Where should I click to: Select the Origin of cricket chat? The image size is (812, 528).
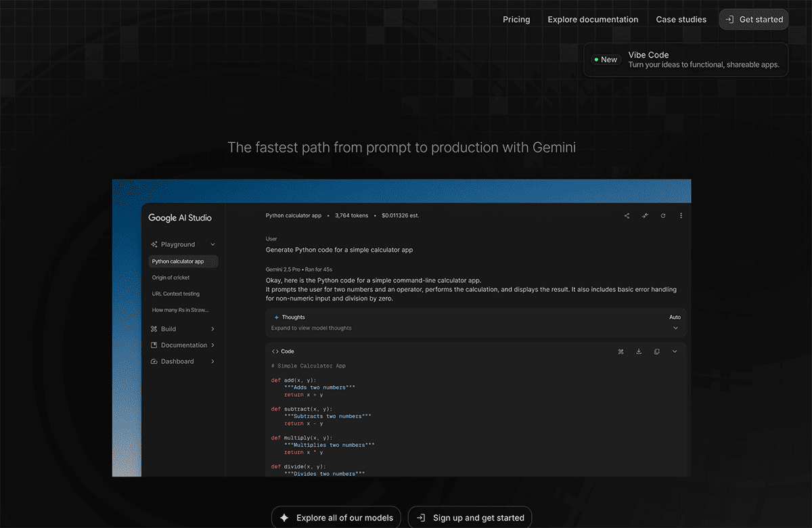171,278
